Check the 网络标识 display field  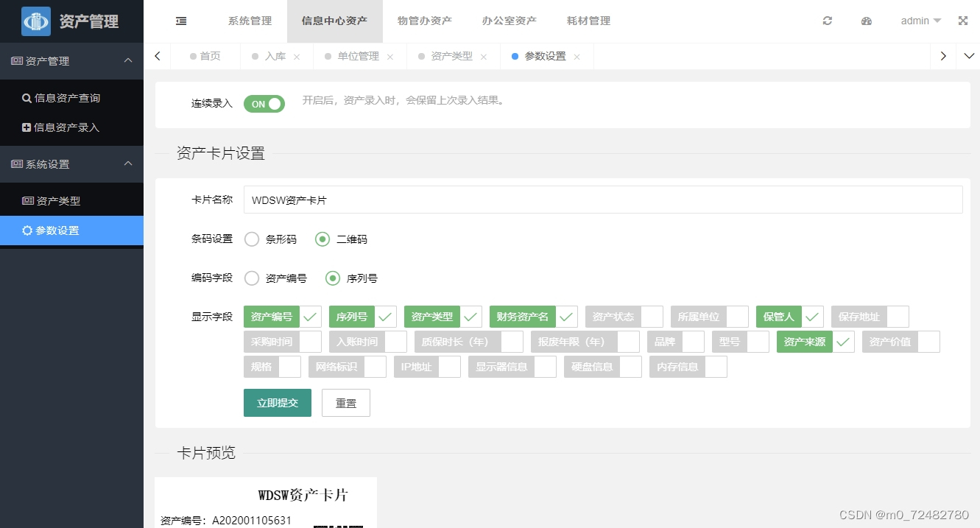348,367
